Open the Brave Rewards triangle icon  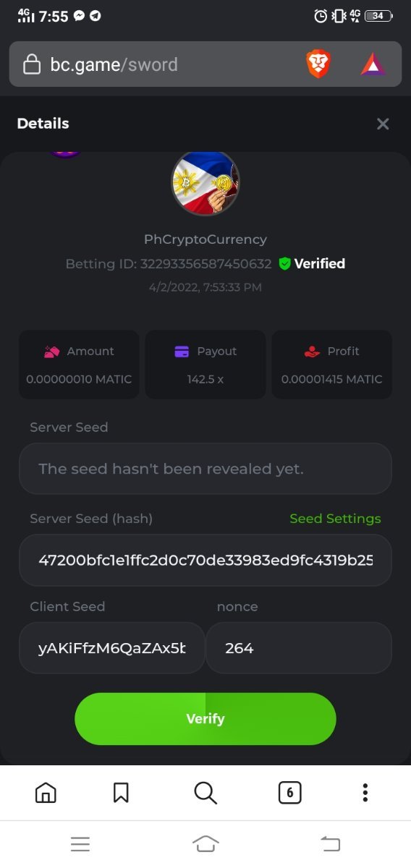point(373,65)
